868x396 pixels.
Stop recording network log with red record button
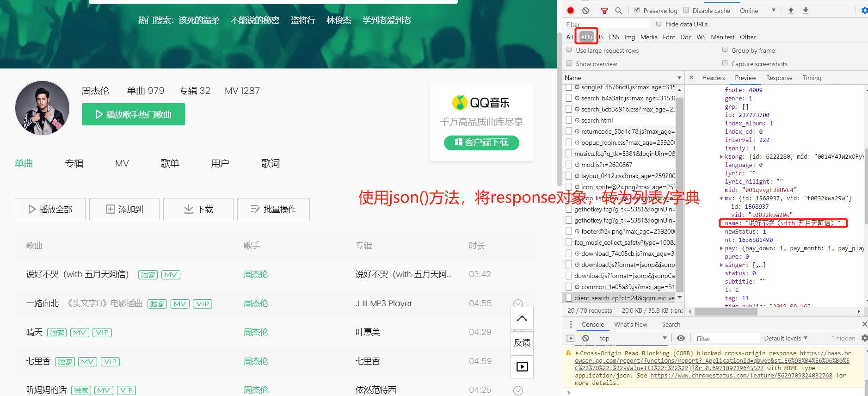pyautogui.click(x=570, y=11)
